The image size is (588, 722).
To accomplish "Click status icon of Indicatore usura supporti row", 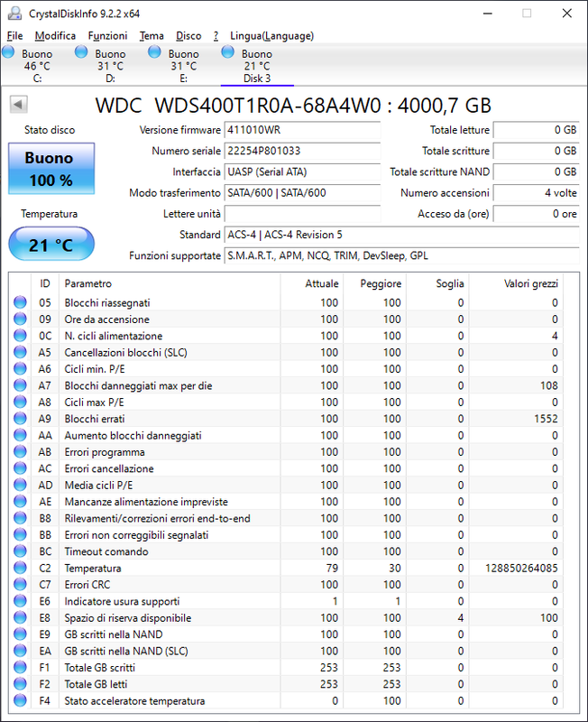I will pos(20,600).
